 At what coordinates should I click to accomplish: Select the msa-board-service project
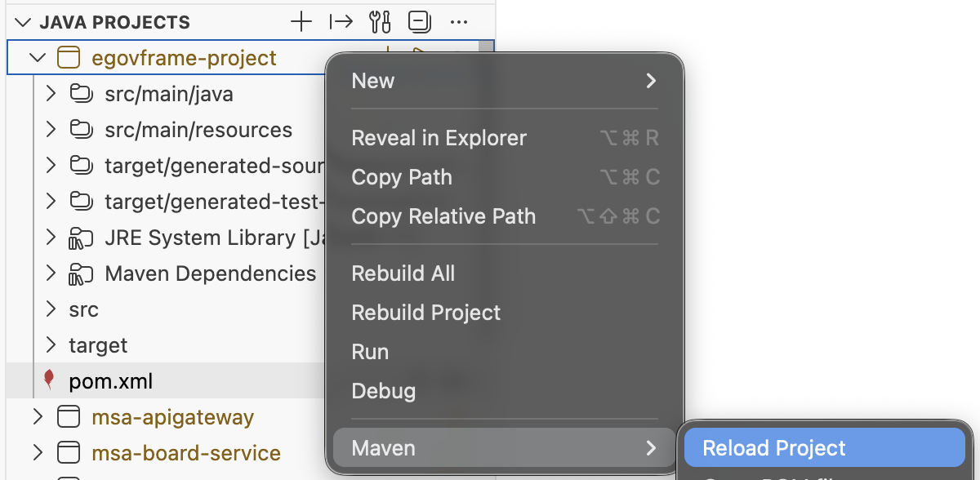(185, 453)
